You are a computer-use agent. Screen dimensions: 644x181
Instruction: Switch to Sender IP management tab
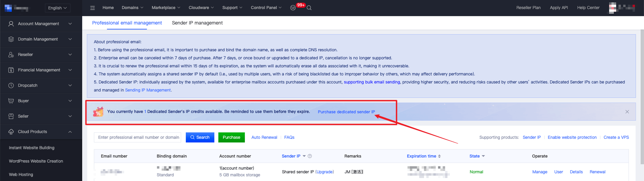pyautogui.click(x=197, y=23)
